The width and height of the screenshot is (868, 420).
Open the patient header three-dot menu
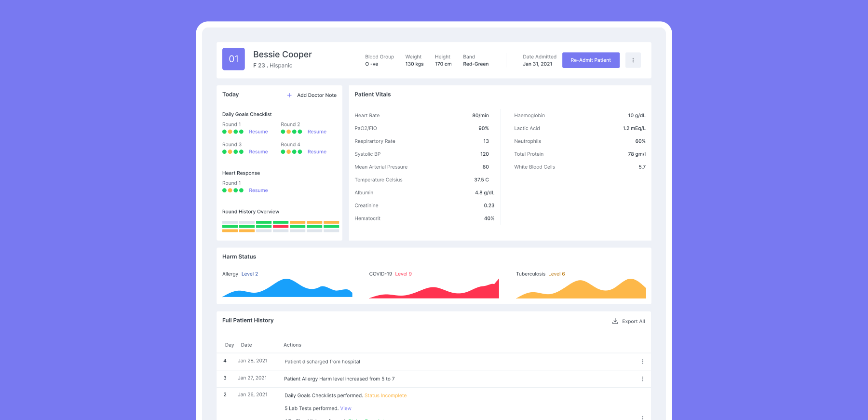tap(633, 60)
